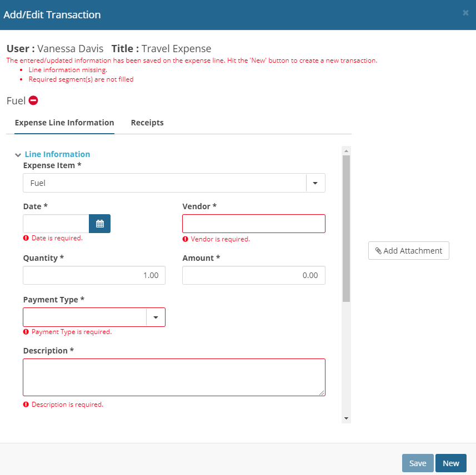Switch to the Receipts tab
The height and width of the screenshot is (475, 476).
tap(147, 123)
